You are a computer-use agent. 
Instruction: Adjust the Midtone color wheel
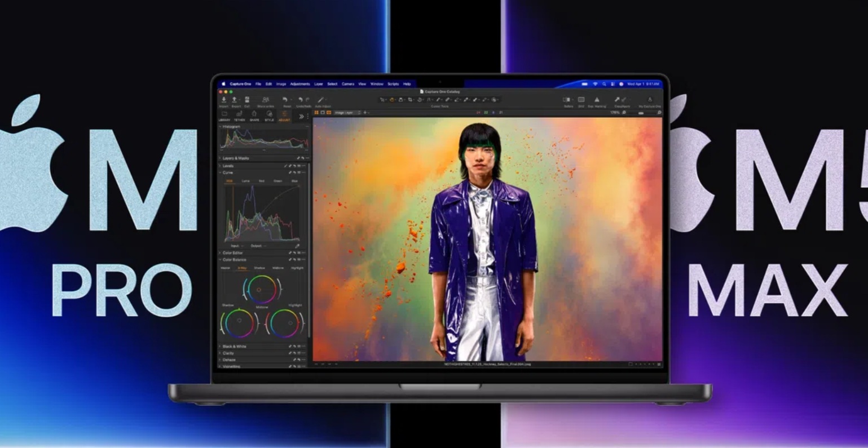[259, 290]
